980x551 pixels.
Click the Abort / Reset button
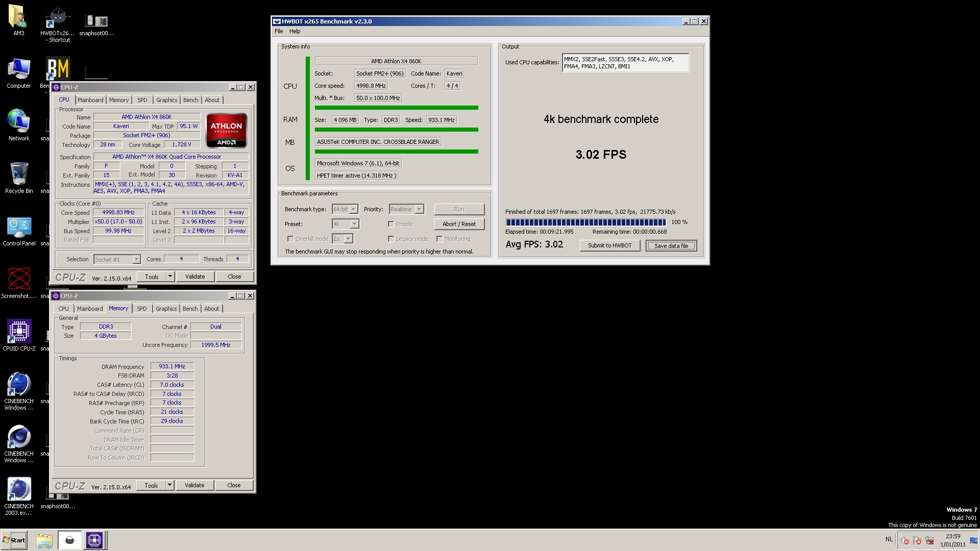tap(459, 224)
